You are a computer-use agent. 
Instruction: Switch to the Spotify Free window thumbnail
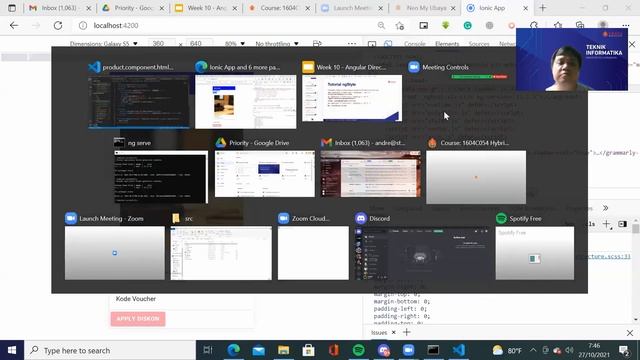(x=535, y=253)
